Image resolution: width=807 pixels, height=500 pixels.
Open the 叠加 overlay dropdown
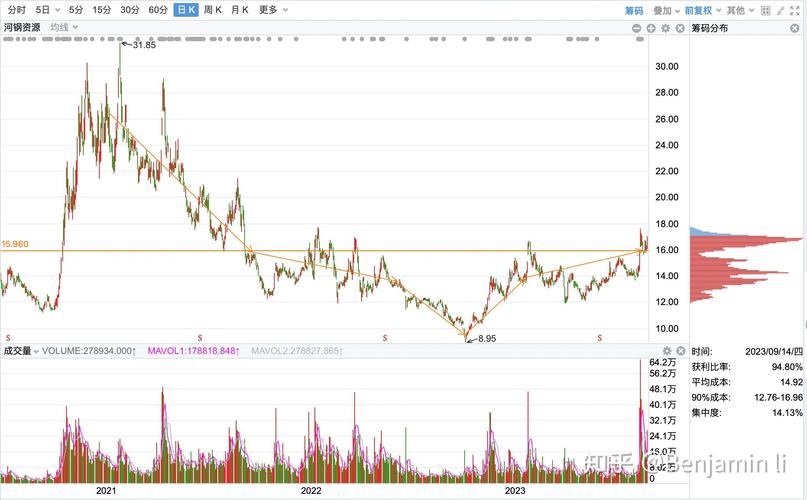click(666, 10)
